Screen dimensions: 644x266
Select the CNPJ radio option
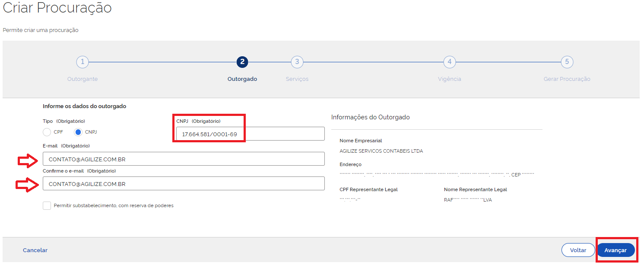78,132
